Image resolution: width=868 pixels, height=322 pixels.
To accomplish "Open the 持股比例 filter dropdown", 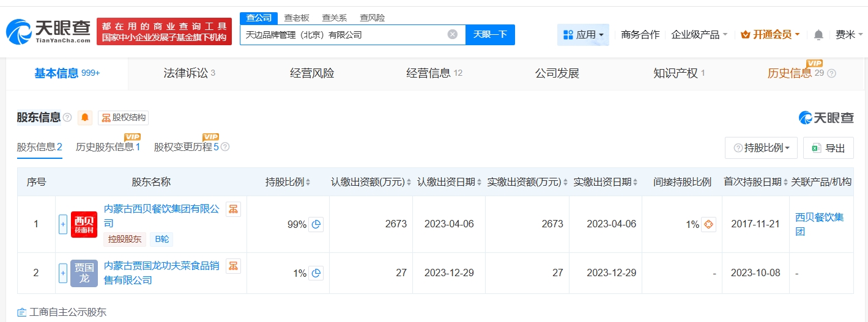I will coord(761,148).
